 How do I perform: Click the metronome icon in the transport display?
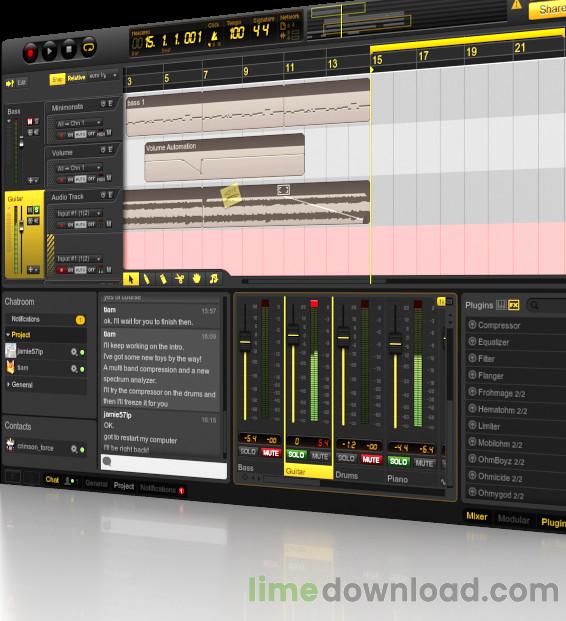[213, 36]
